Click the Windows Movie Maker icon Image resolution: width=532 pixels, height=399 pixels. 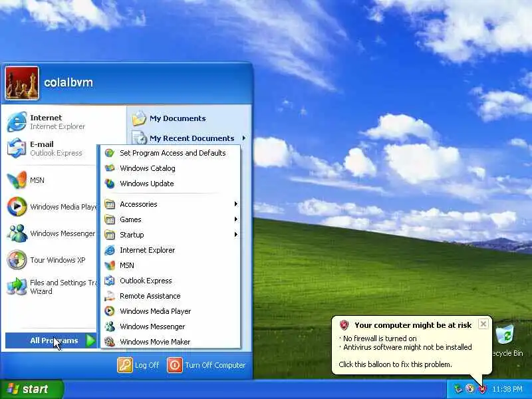click(109, 341)
